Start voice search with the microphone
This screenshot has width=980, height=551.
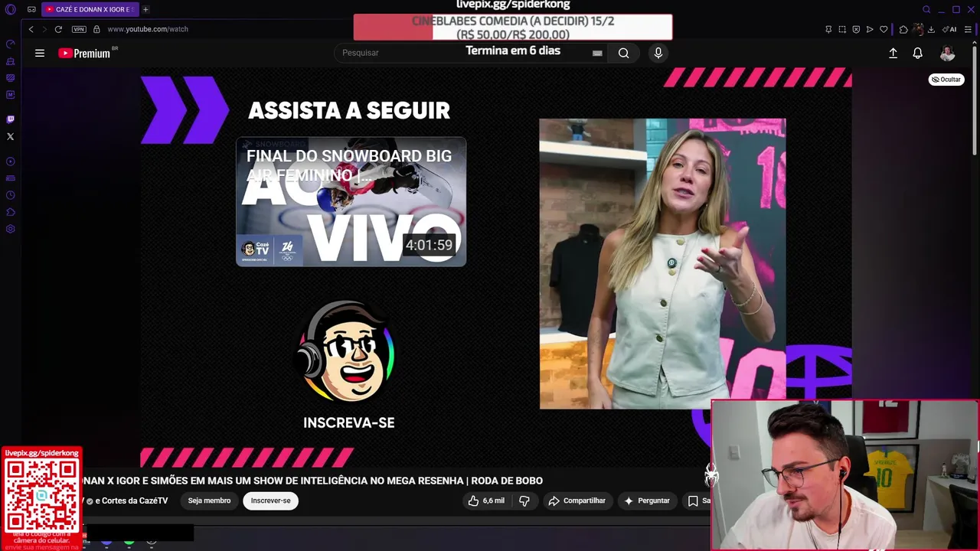tap(658, 53)
